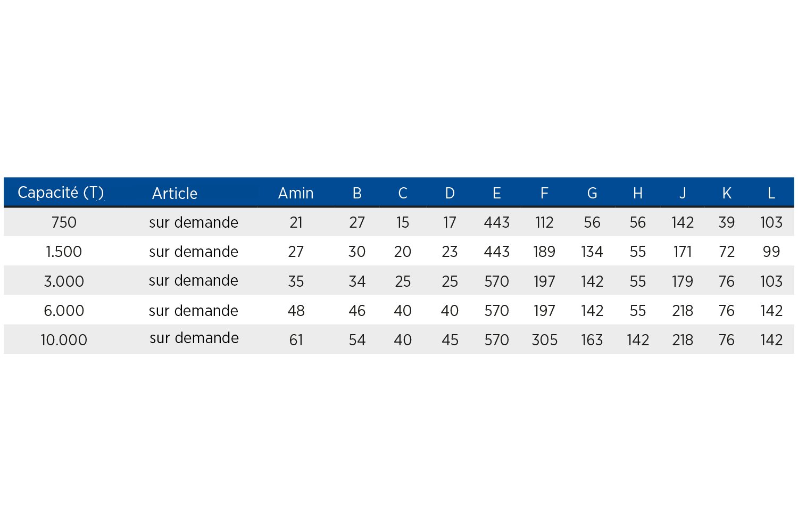The width and height of the screenshot is (798, 532).
Task: Click value 39 in column K
Action: pos(727,222)
